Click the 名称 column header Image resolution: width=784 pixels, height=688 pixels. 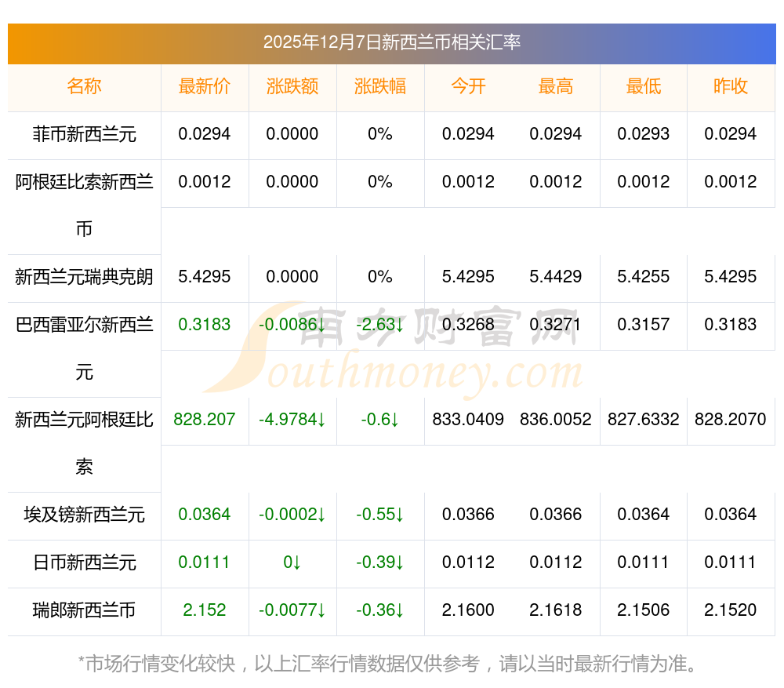click(84, 86)
